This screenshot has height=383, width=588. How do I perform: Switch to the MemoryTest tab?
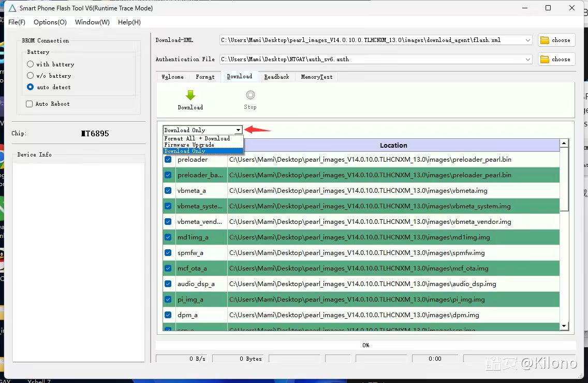[316, 77]
